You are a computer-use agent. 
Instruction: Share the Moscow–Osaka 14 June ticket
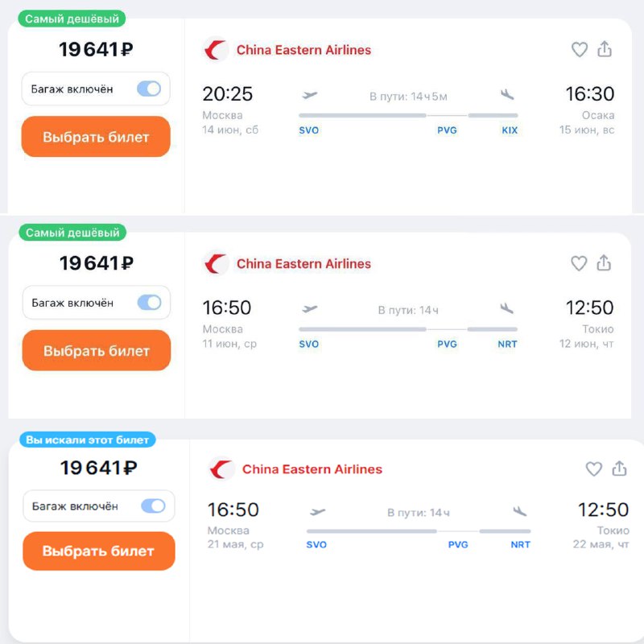click(x=605, y=49)
